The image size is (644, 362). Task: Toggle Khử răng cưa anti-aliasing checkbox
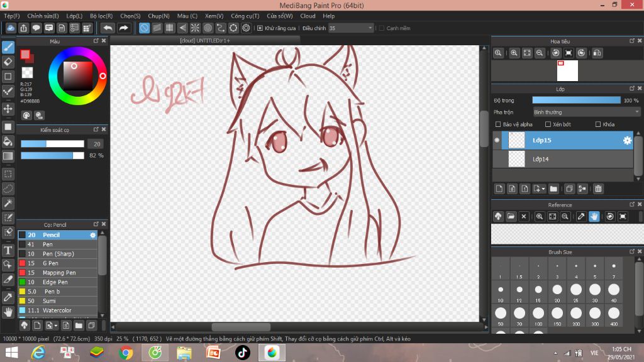[x=260, y=28]
